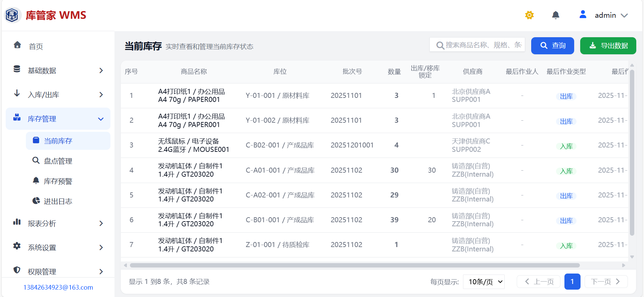Screen dimensions: 644x297
Task: Select the 当前库存 submenu item
Action: (68, 141)
